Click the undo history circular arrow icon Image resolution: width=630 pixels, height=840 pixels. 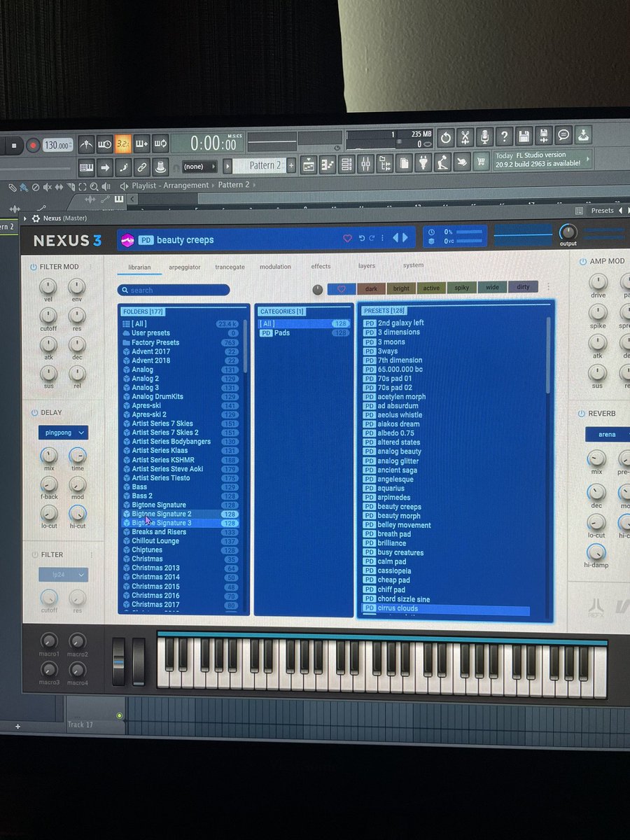click(x=445, y=138)
